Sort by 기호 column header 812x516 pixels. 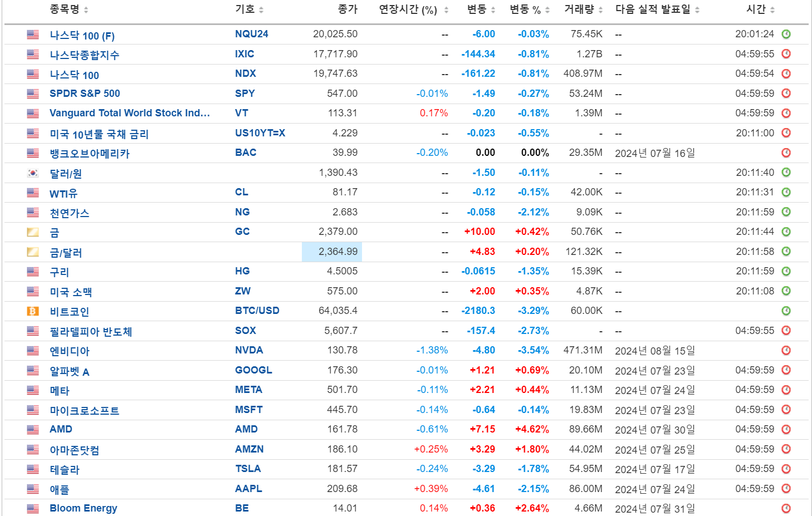[x=249, y=9]
